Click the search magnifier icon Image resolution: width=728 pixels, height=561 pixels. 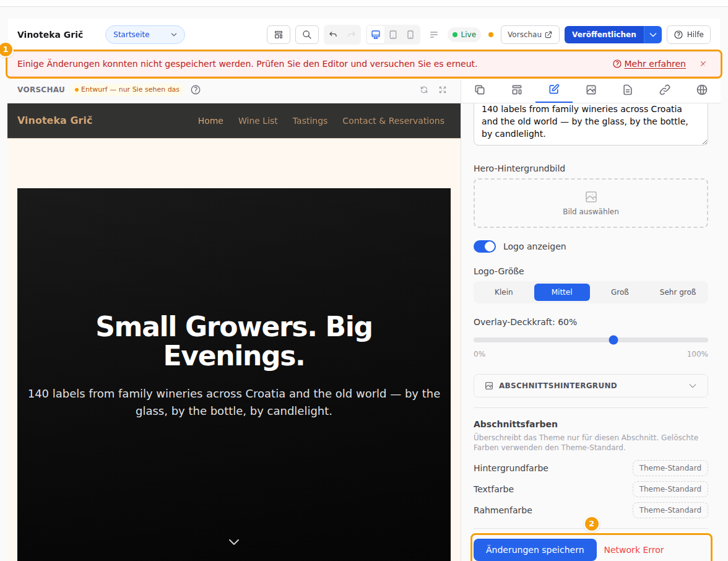(x=307, y=35)
